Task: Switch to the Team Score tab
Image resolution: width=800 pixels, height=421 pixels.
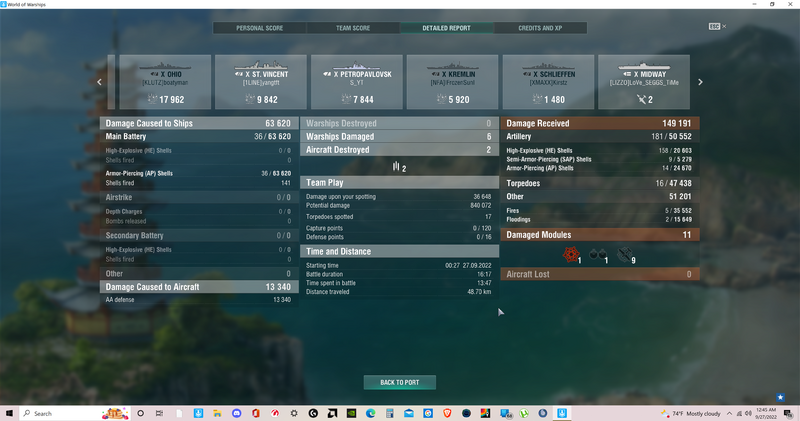Action: click(x=353, y=28)
